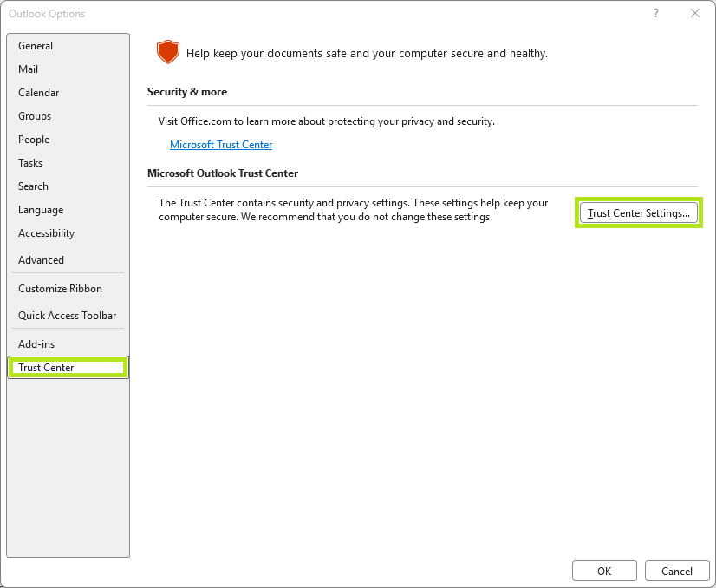
Task: Select People in the options list
Action: (34, 140)
